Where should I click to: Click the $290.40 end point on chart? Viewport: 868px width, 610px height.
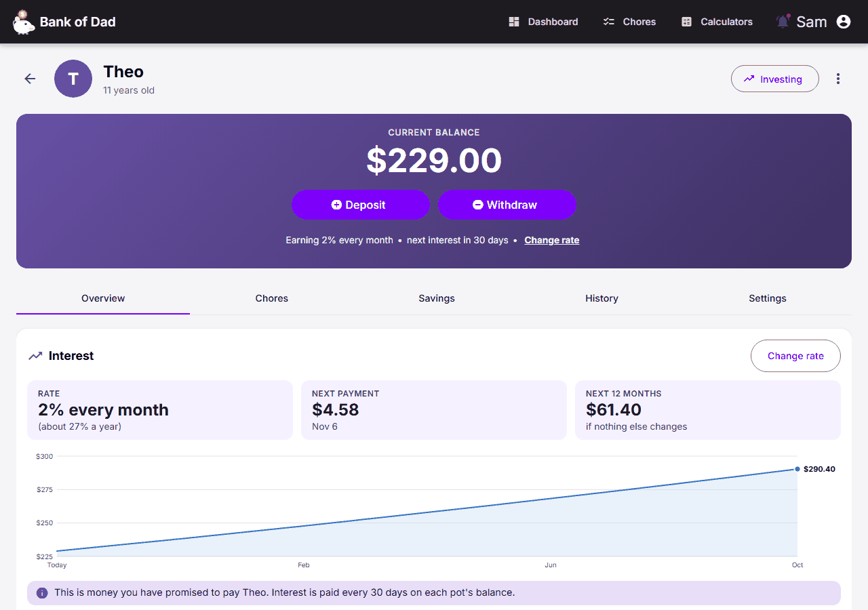(797, 469)
